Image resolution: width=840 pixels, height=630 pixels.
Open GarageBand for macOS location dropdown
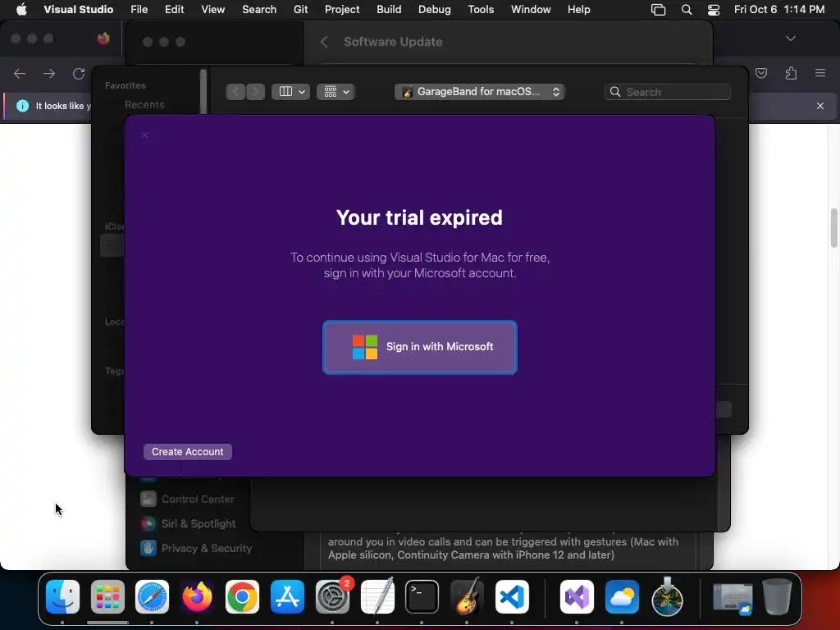[x=479, y=92]
